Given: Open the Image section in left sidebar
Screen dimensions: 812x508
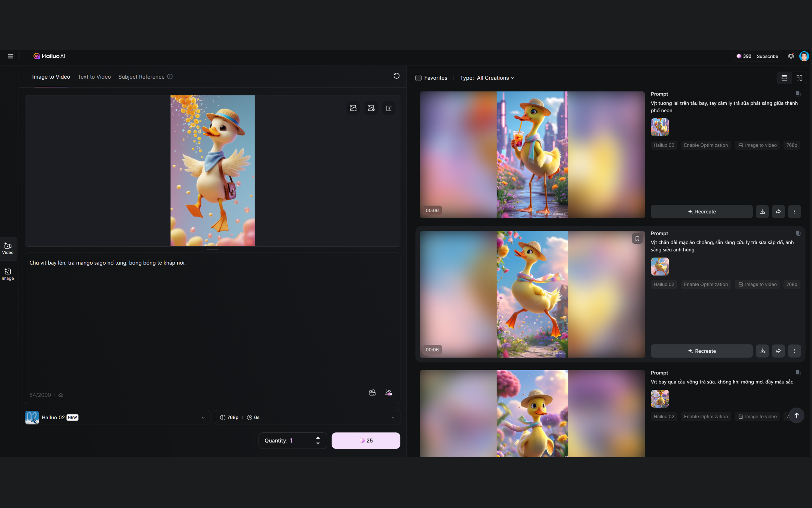Looking at the screenshot, I should [8, 274].
